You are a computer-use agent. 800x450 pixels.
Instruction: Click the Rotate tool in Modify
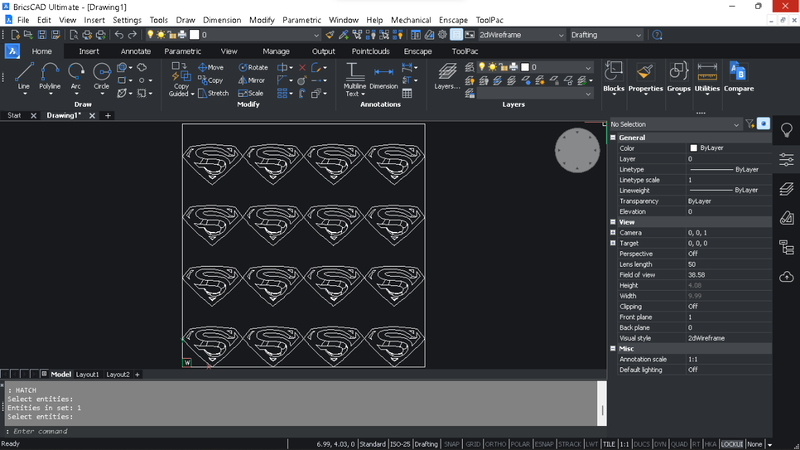coord(252,67)
